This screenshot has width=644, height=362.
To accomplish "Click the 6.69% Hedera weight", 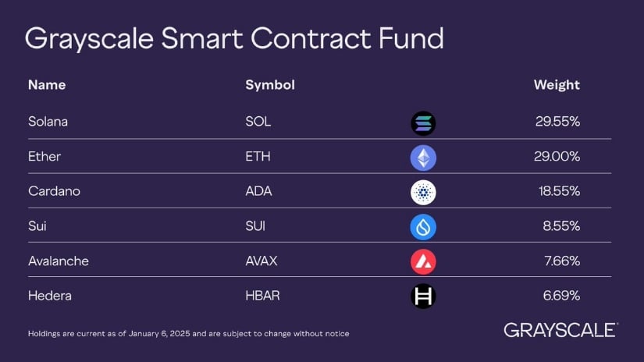I will tap(561, 296).
